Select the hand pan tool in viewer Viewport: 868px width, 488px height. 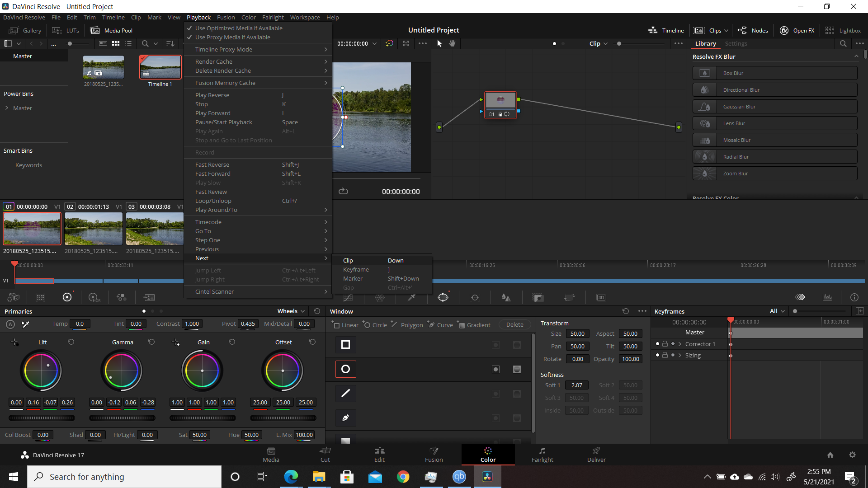[x=452, y=43]
